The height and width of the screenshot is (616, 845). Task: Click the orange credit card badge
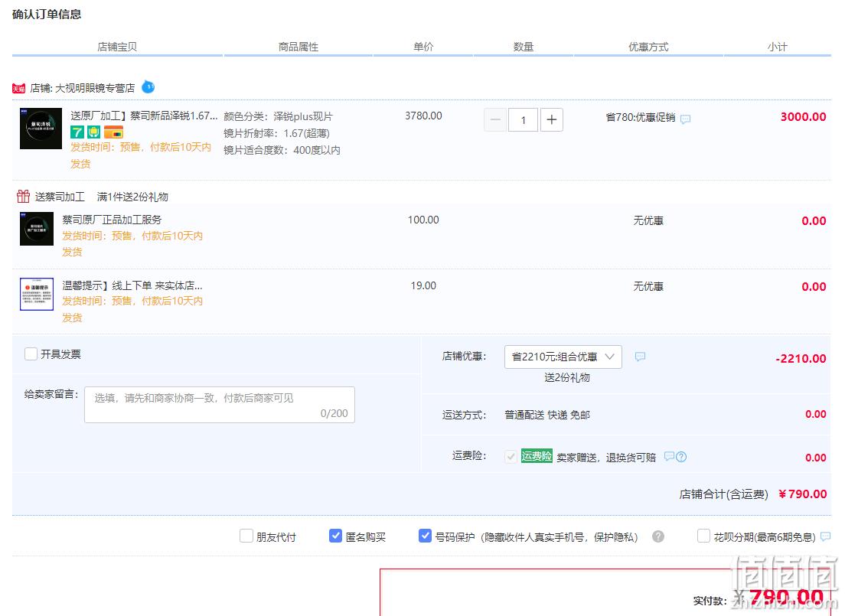pos(114,132)
